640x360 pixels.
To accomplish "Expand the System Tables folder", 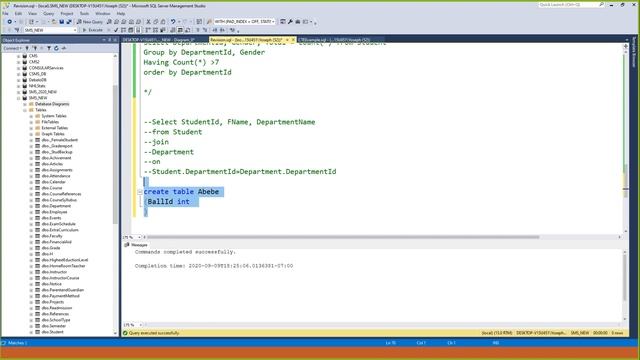I will coord(31,116).
